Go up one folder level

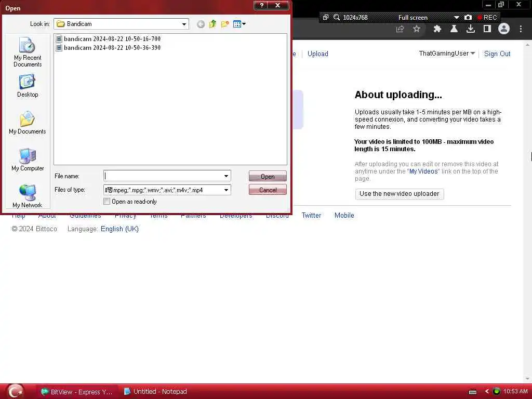pos(212,24)
